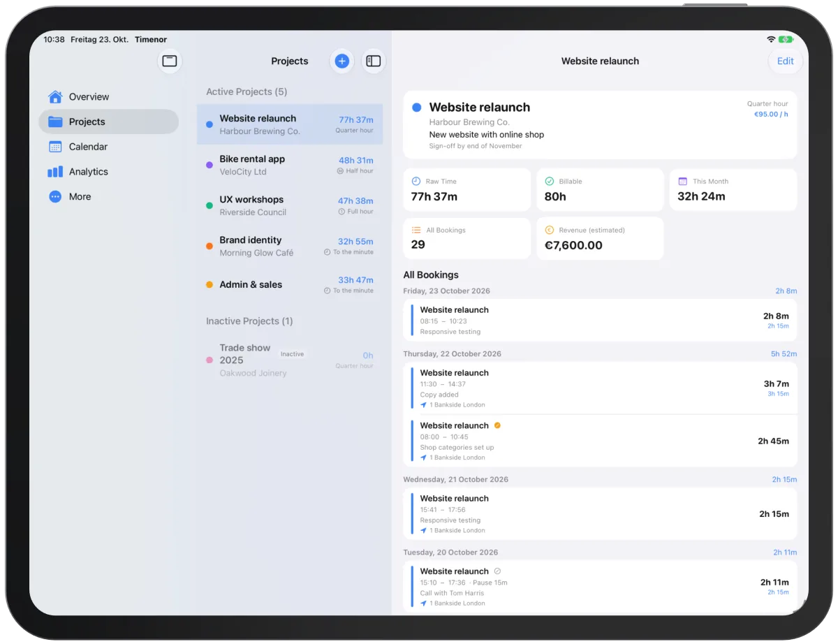838x644 pixels.
Task: Click location arrow on Copy added booking
Action: point(423,405)
